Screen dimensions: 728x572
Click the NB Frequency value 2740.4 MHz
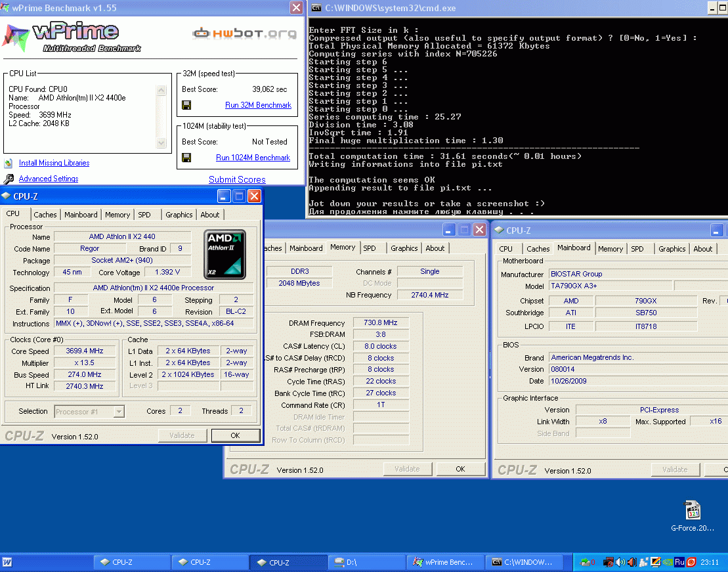pos(430,295)
